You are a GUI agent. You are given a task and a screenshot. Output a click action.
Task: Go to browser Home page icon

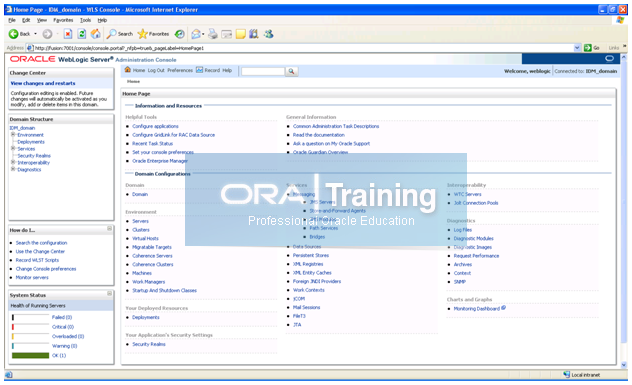point(96,34)
